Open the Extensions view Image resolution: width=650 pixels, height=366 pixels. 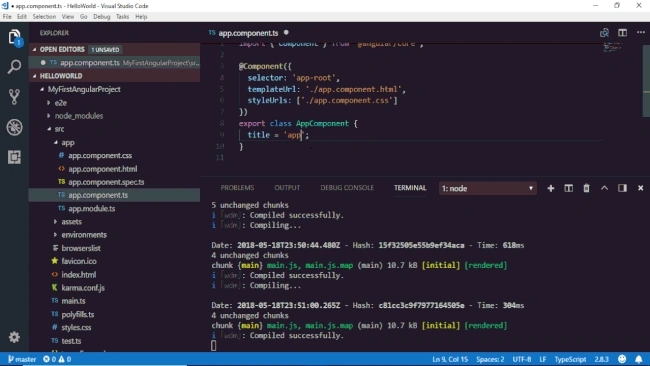pos(15,157)
